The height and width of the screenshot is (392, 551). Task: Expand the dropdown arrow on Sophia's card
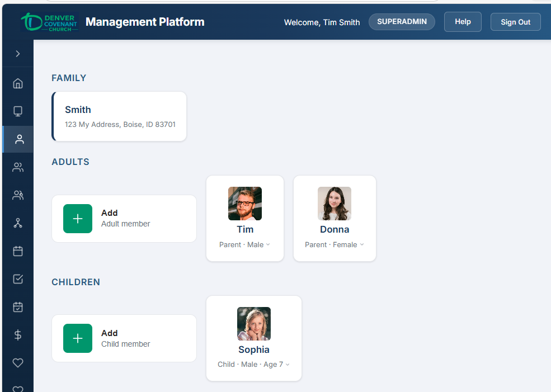[288, 365]
